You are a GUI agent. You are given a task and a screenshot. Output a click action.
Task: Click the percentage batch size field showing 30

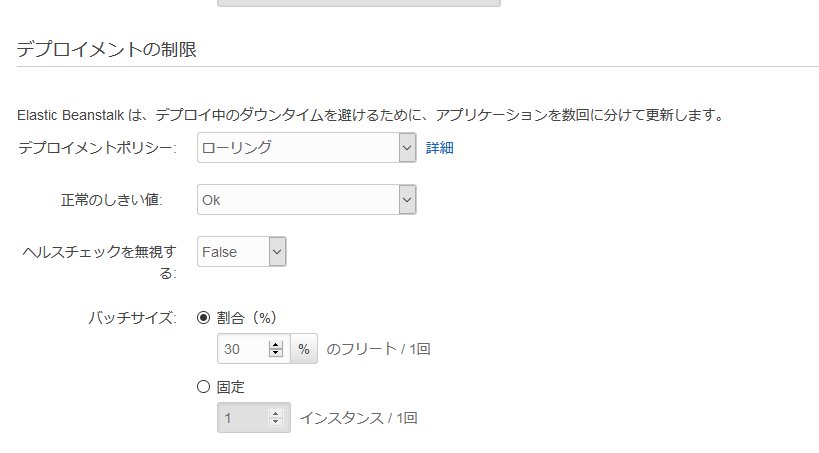[x=242, y=349]
